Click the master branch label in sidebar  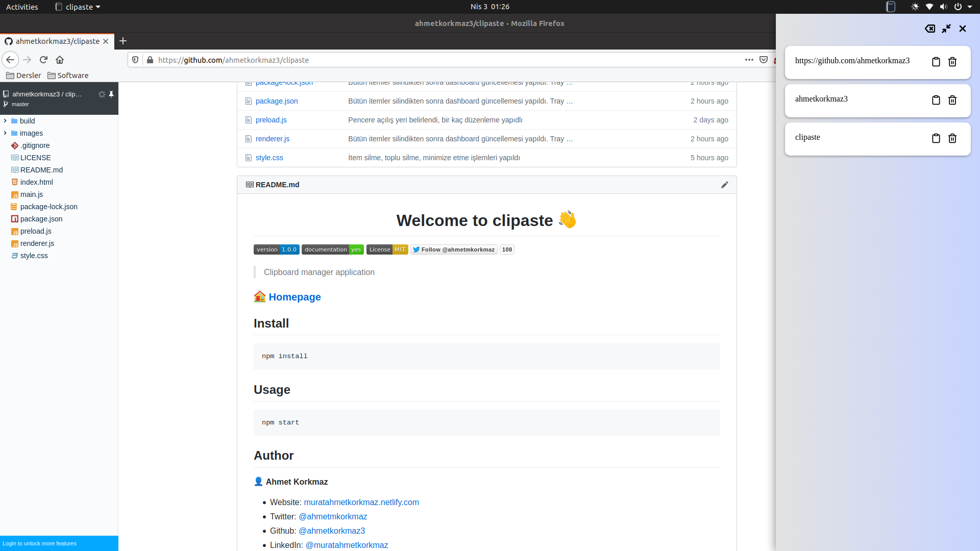coord(20,104)
